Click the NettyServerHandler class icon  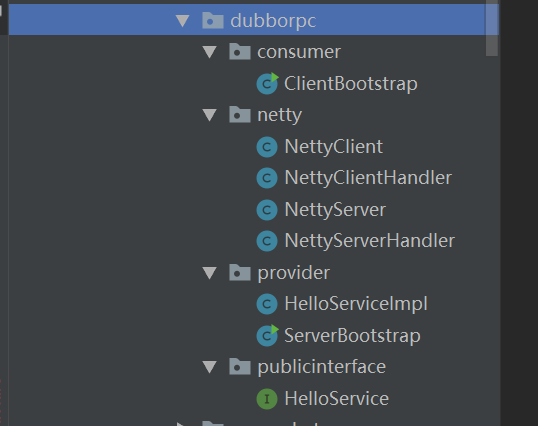tap(267, 241)
